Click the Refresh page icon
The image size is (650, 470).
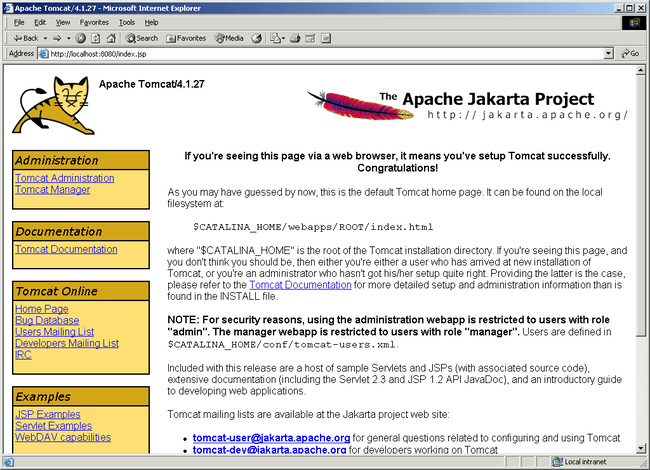click(x=96, y=38)
